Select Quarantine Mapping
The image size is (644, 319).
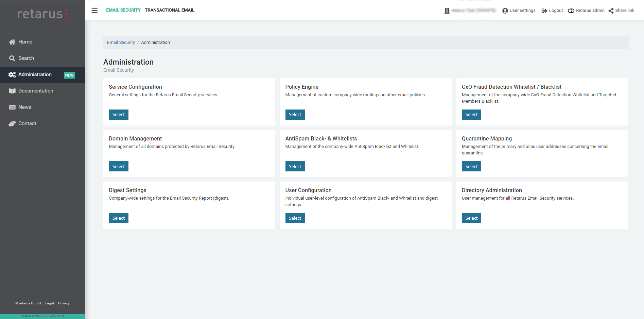coord(471,166)
